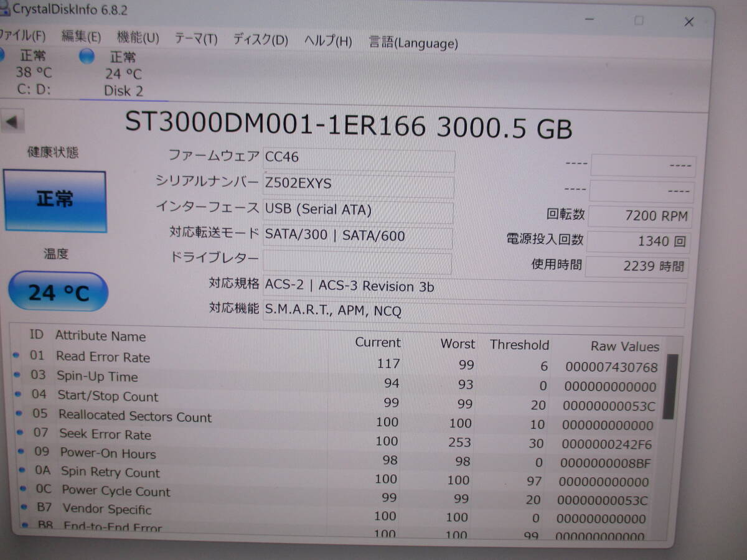Screen dimensions: 747x560
Task: Click the power on count value 1340 回
Action: pyautogui.click(x=639, y=241)
